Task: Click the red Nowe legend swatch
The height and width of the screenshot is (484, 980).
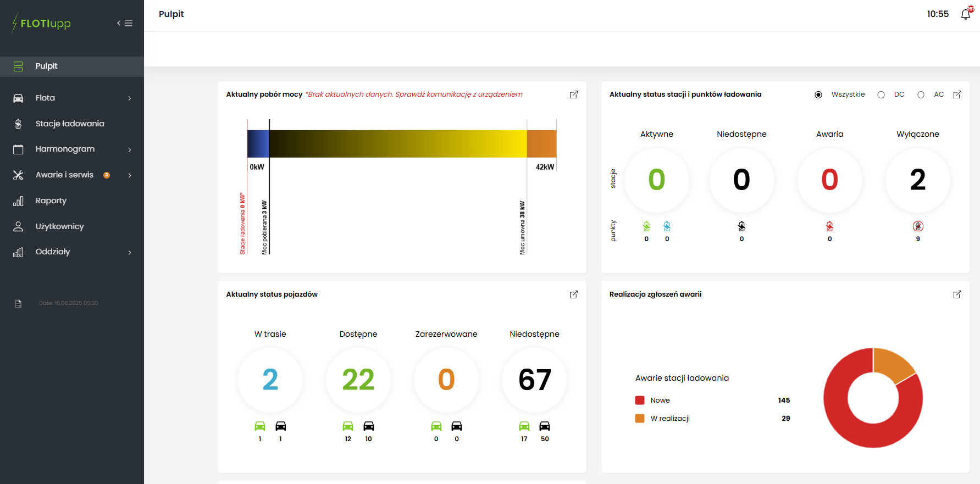Action: (x=640, y=400)
